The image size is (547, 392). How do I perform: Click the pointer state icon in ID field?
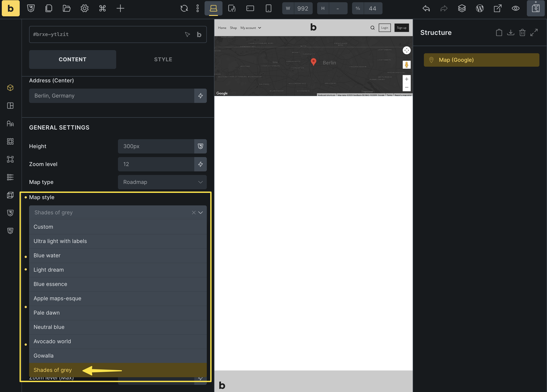click(x=187, y=34)
